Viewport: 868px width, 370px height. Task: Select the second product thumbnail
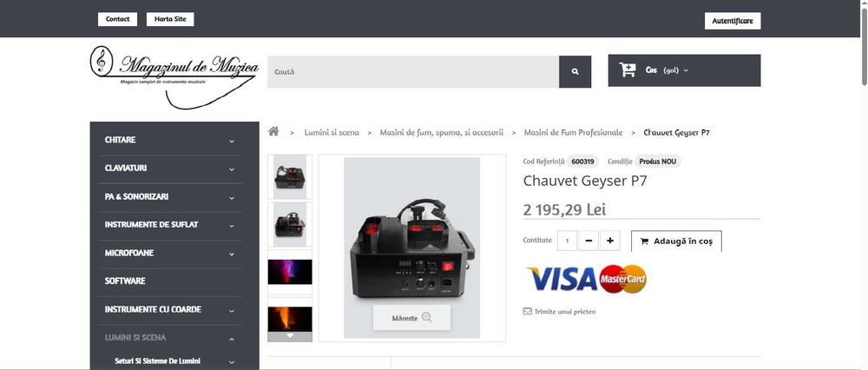(x=290, y=224)
